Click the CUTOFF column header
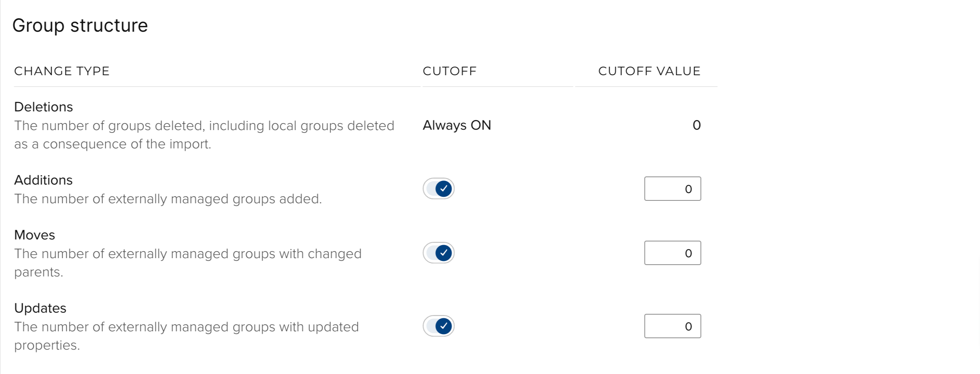The image size is (980, 374). click(x=449, y=71)
